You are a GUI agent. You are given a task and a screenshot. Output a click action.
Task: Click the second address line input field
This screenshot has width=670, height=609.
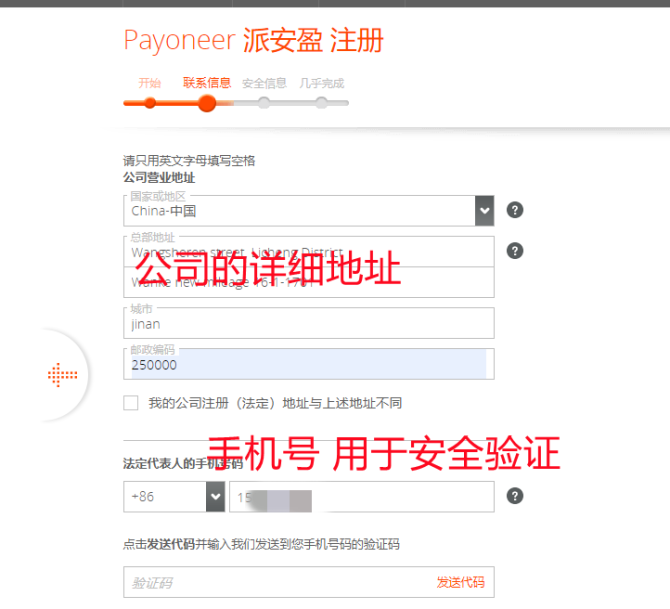pyautogui.click(x=309, y=282)
